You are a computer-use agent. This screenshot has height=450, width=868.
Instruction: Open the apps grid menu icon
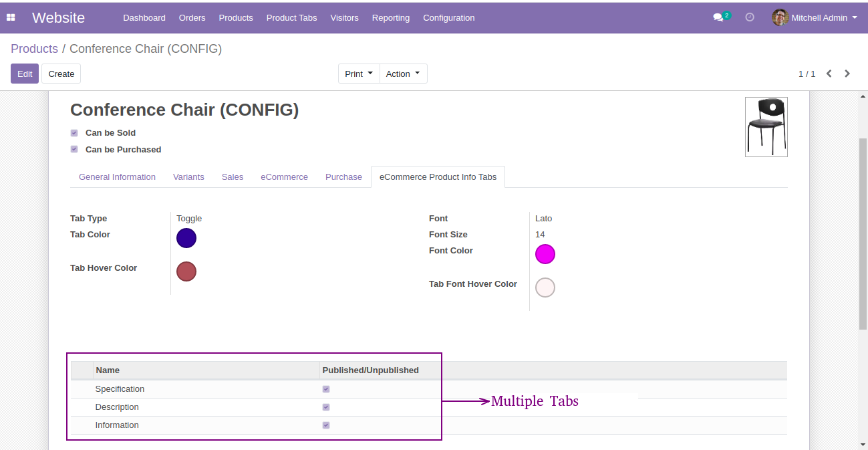11,18
